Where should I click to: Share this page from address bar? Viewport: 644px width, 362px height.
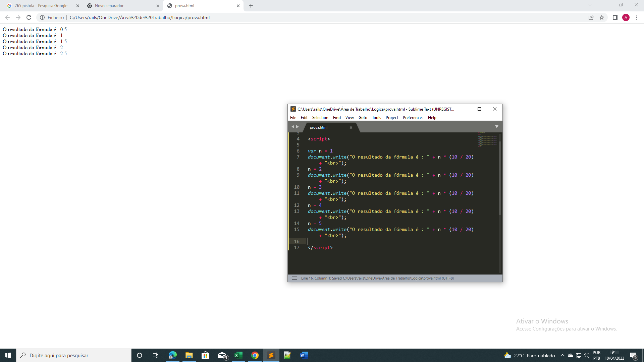click(x=591, y=17)
